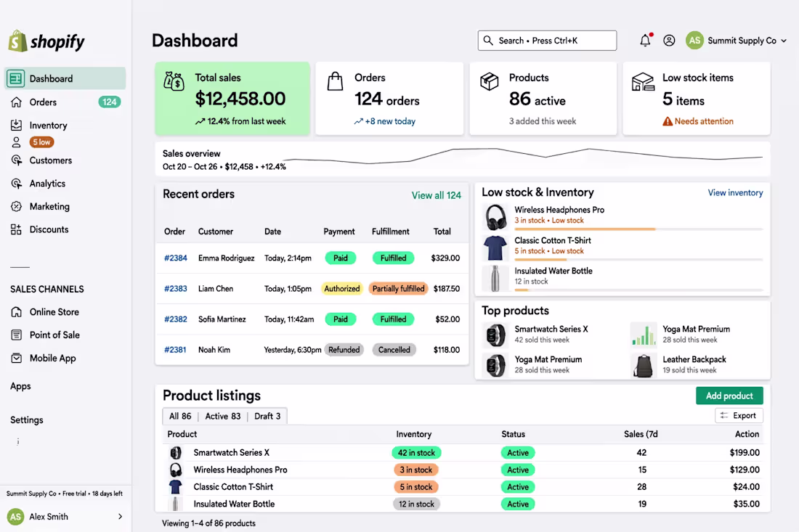799x532 pixels.
Task: Open Analytics menu item
Action: pos(47,184)
